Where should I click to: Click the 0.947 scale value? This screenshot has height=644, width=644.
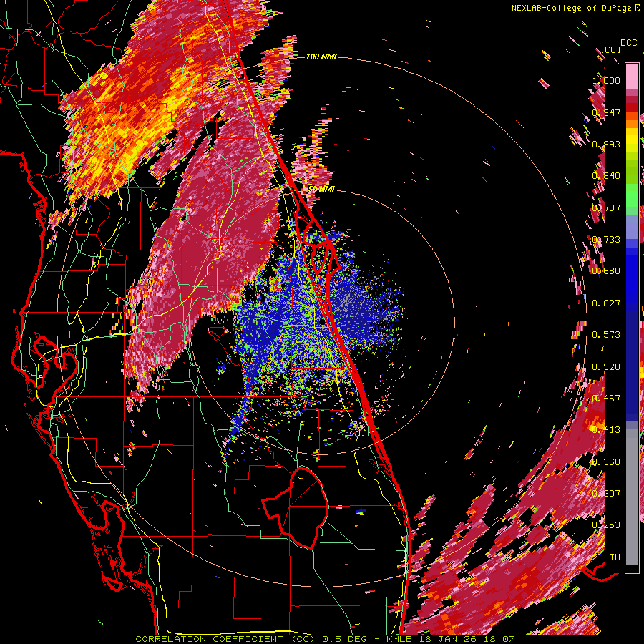click(606, 112)
